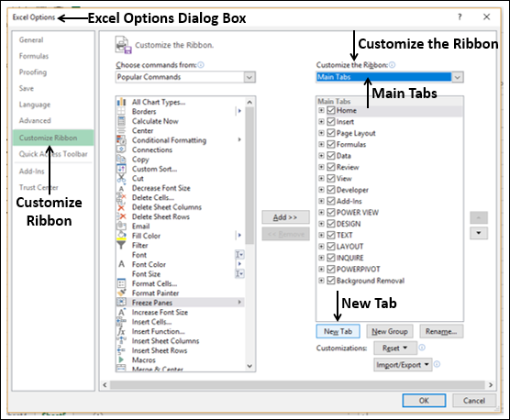This screenshot has width=510, height=420.
Task: Expand the Review tab tree node
Action: [x=321, y=167]
